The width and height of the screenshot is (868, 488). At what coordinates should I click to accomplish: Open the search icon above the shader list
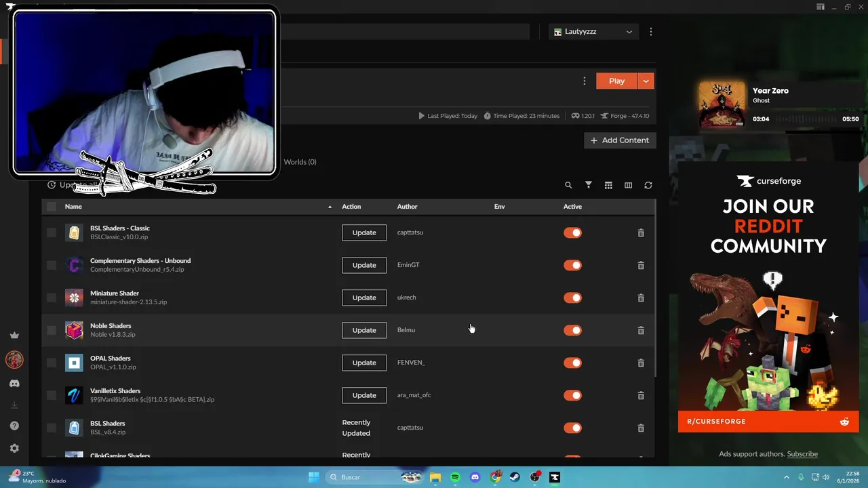568,185
